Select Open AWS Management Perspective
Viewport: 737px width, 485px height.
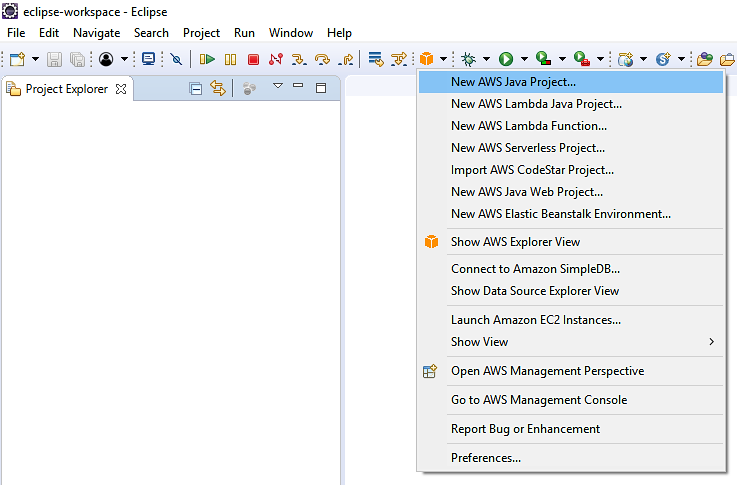[x=571, y=371]
